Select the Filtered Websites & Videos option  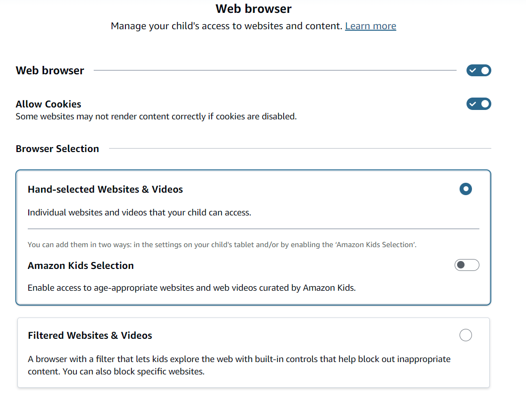pos(466,335)
